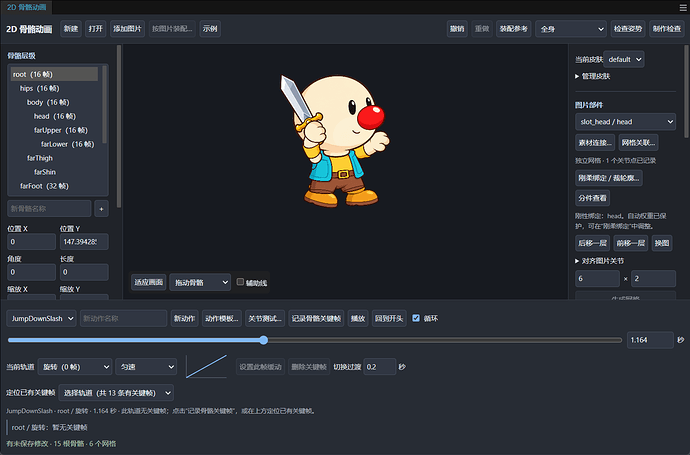The image size is (690, 455).
Task: Click the timeline slider handle
Action: (x=264, y=340)
